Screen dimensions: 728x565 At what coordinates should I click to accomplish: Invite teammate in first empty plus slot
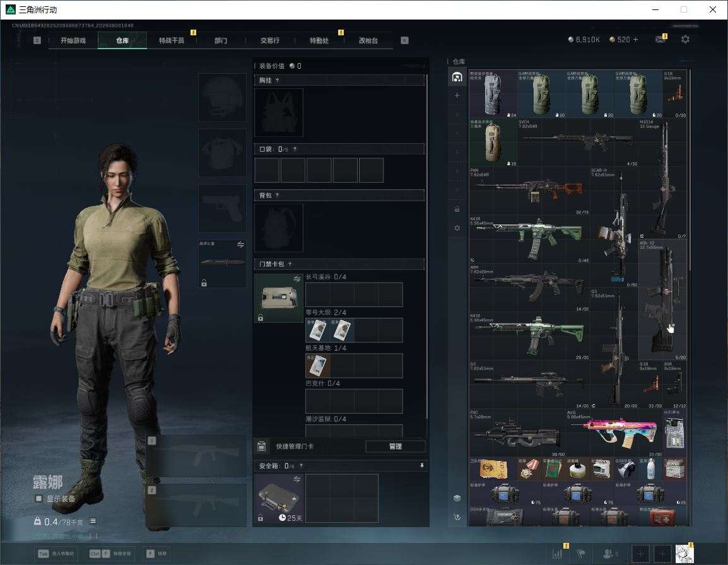[640, 554]
